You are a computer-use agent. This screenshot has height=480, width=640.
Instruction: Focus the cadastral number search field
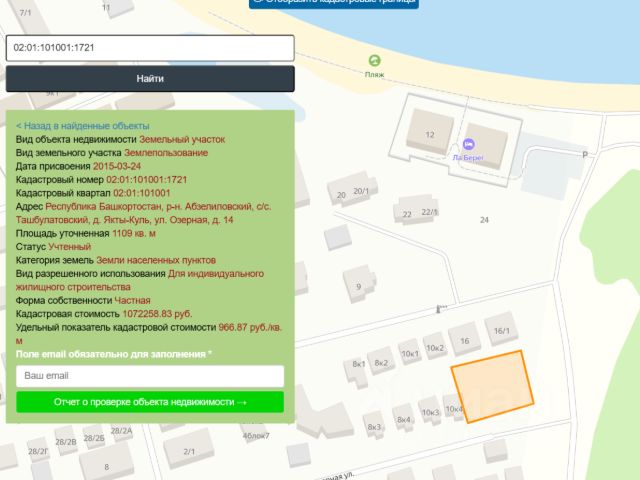[x=150, y=48]
